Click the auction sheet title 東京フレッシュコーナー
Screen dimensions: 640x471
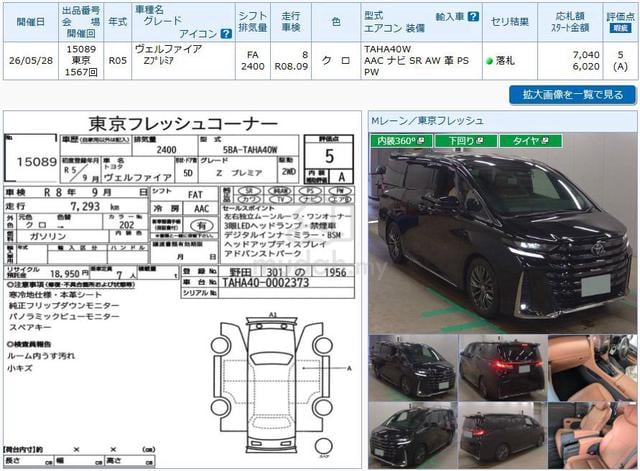(183, 123)
